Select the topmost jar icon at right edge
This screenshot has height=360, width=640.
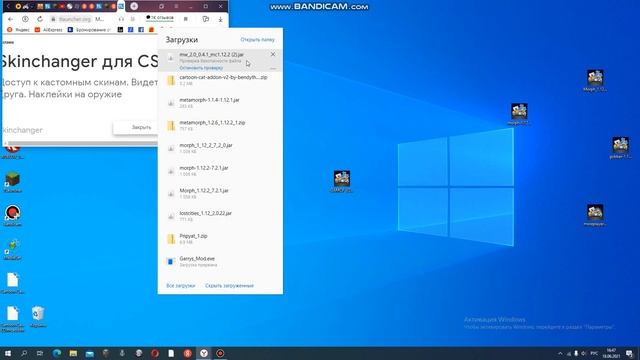pyautogui.click(x=595, y=80)
